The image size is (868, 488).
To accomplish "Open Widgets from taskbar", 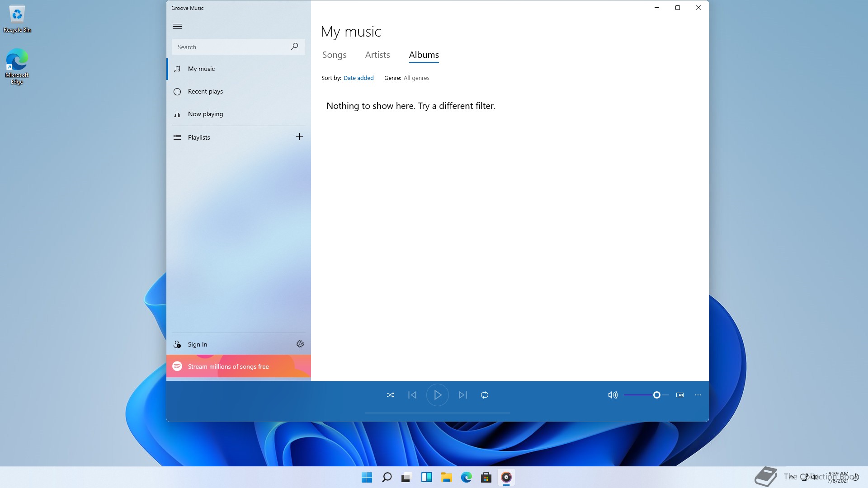I will pos(427,477).
